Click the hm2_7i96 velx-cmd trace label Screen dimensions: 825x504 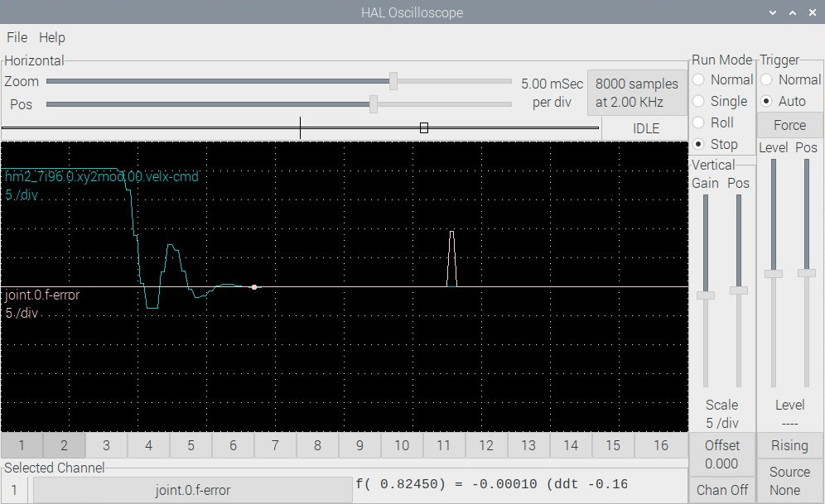(x=102, y=176)
